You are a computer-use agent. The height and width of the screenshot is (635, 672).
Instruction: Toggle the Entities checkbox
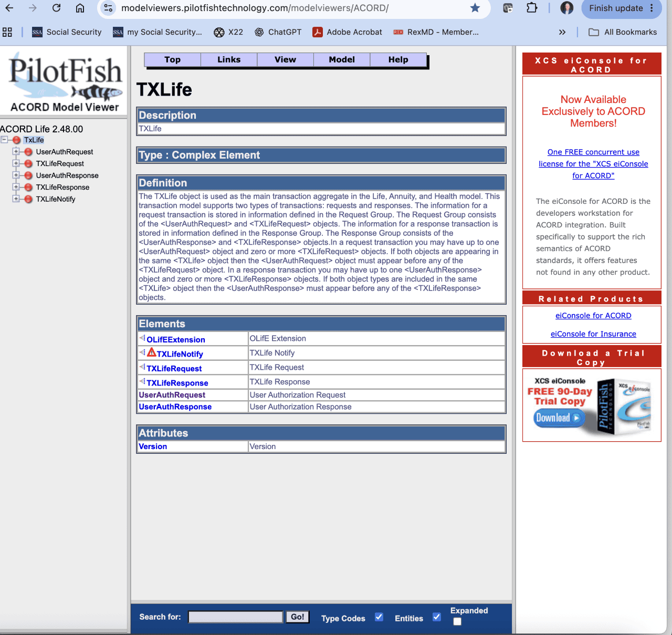(437, 617)
